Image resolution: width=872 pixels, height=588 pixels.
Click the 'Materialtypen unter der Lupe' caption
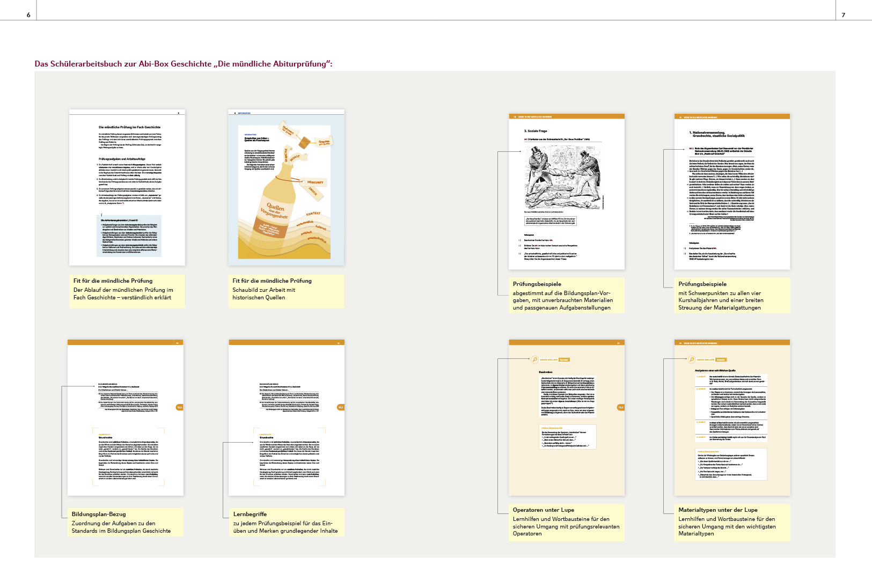click(x=732, y=522)
